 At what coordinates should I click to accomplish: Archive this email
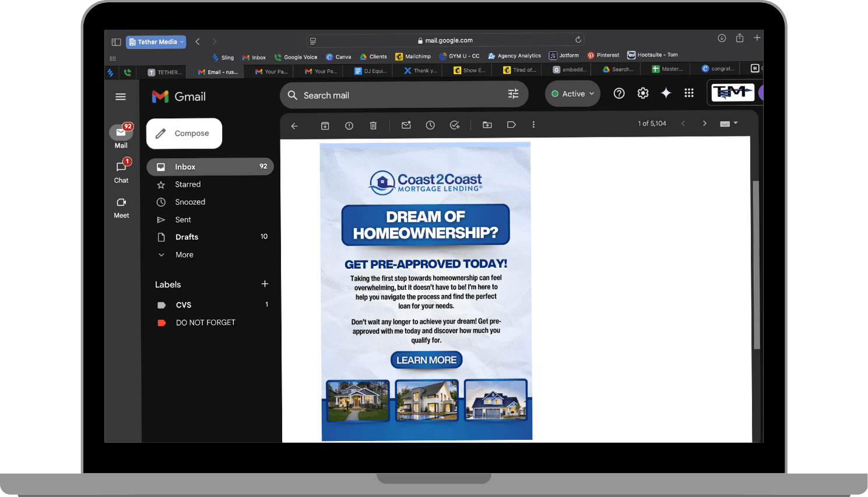[325, 125]
